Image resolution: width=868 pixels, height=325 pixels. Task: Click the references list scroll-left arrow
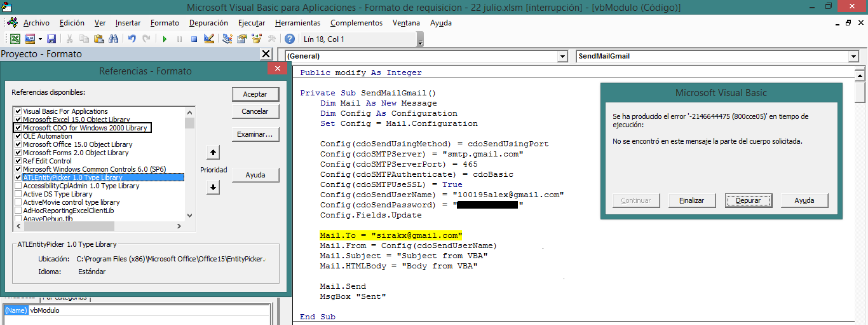[x=18, y=226]
